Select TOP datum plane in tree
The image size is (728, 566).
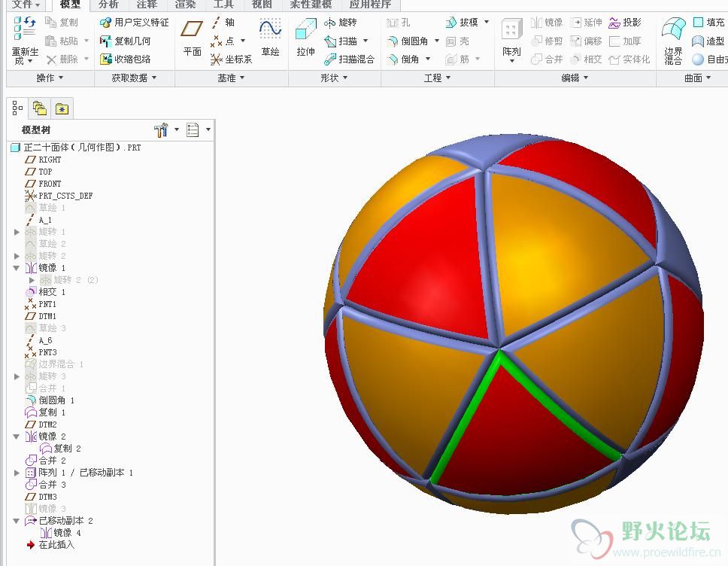[x=38, y=172]
